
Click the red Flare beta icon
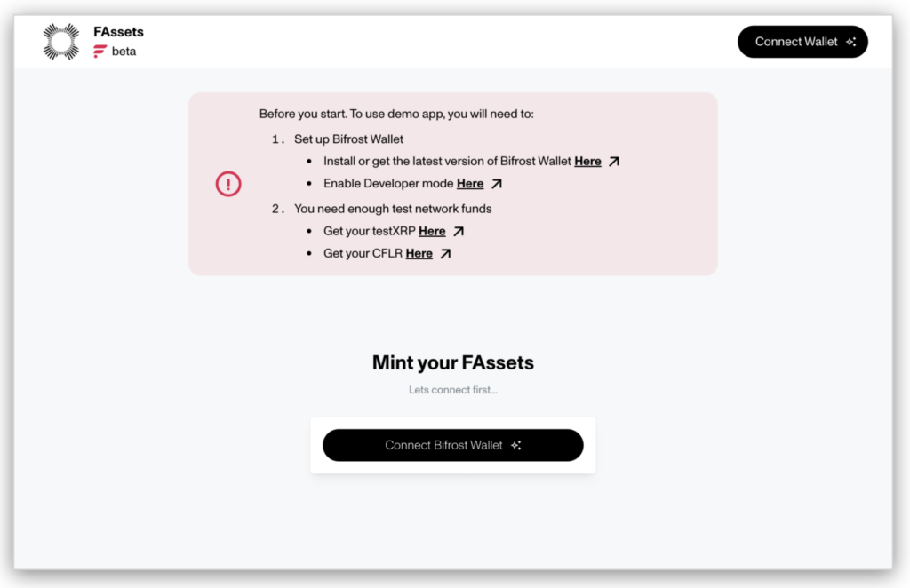pyautogui.click(x=100, y=52)
